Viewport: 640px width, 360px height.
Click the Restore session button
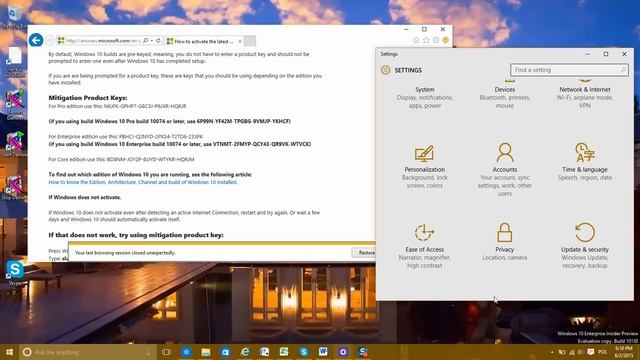coord(364,253)
